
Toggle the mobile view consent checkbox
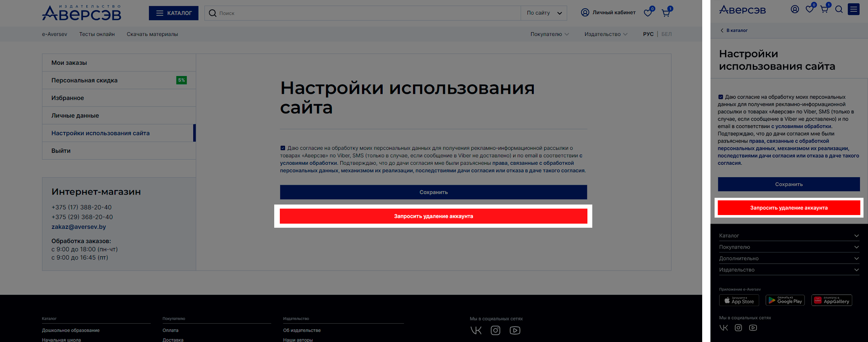point(721,97)
